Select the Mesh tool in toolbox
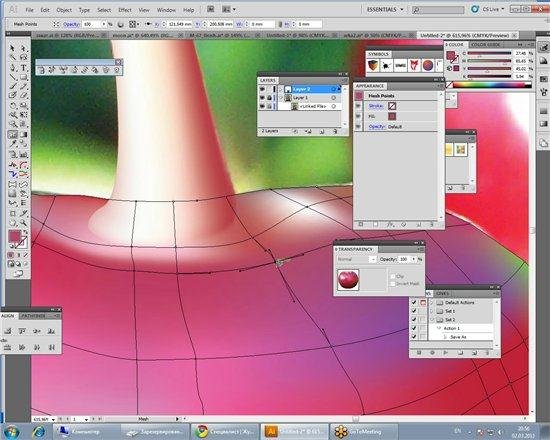The width and height of the screenshot is (550, 440). [x=12, y=134]
